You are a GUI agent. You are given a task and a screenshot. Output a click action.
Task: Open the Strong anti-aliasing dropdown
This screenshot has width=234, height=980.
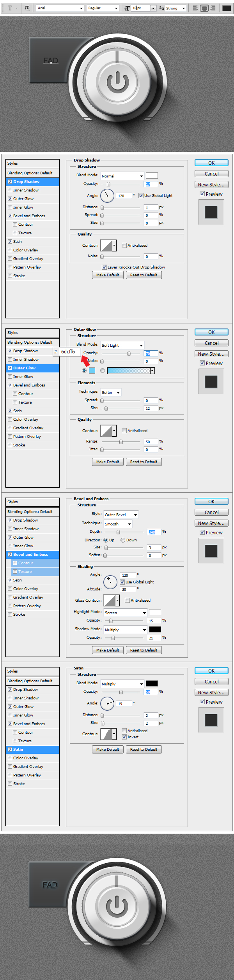[175, 8]
